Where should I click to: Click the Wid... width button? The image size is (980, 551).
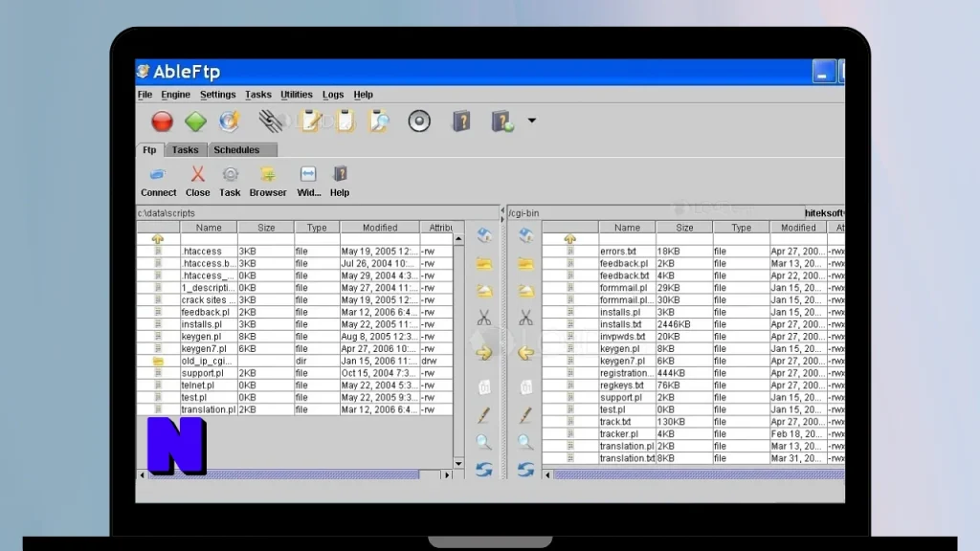coord(309,182)
